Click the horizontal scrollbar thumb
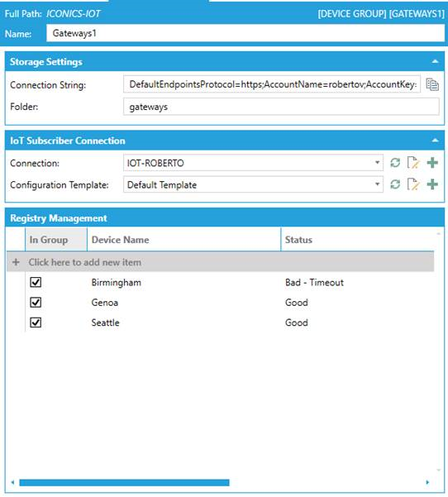 click(x=124, y=482)
